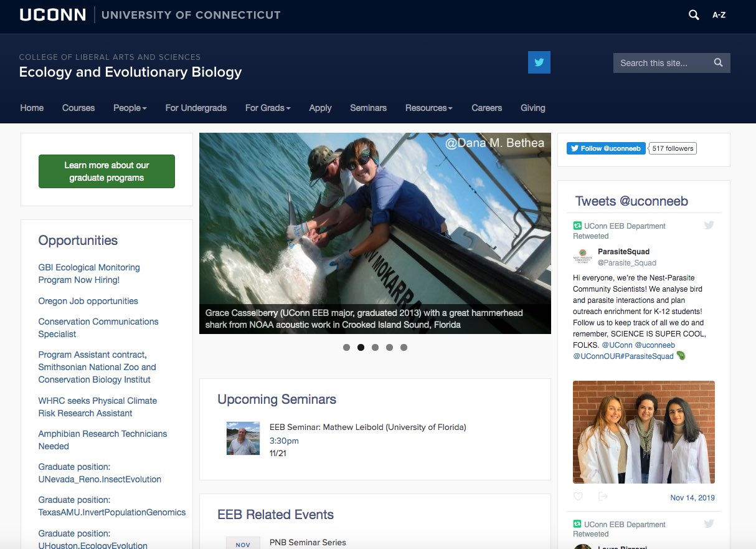
Task: Open WHRC Physical Climate Risk Research Assistant
Action: pyautogui.click(x=98, y=407)
